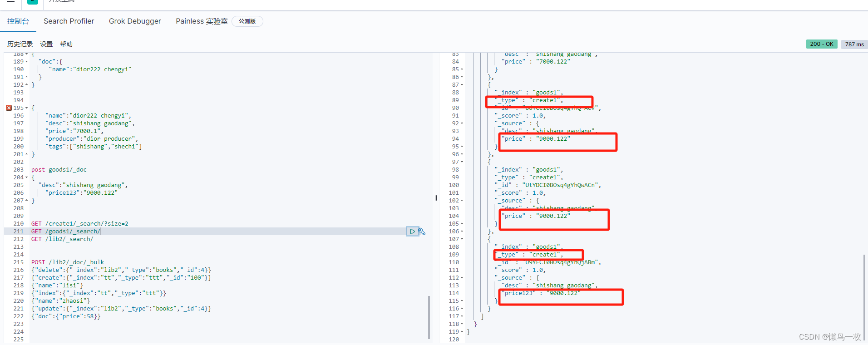The image size is (868, 345).
Task: Click line GET /create1/_search/?size=2
Action: 80,224
